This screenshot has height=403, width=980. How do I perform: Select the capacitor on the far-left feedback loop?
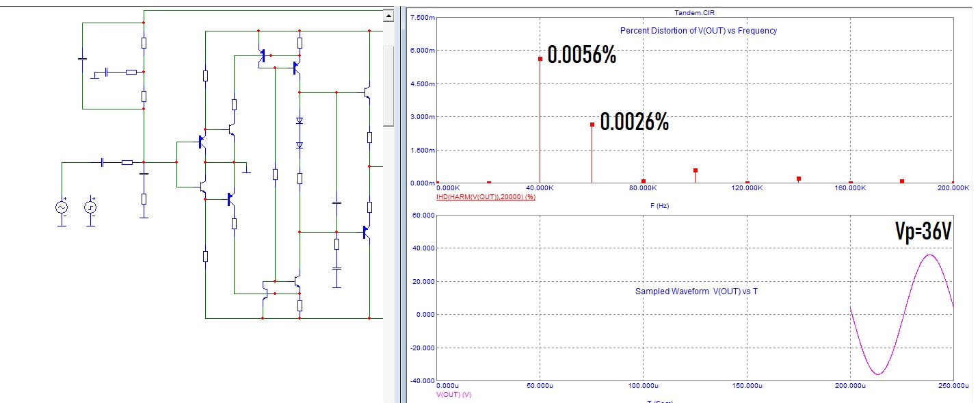pyautogui.click(x=82, y=59)
